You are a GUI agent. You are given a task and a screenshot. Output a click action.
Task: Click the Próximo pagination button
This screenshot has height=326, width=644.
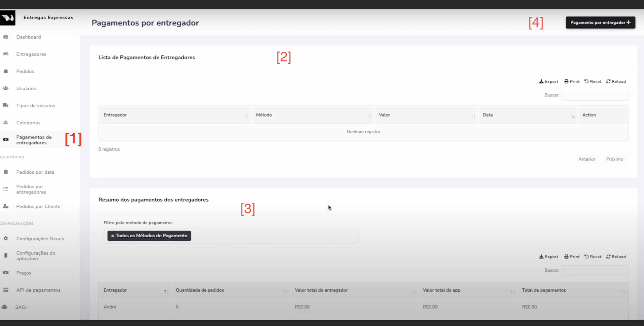[x=614, y=159]
